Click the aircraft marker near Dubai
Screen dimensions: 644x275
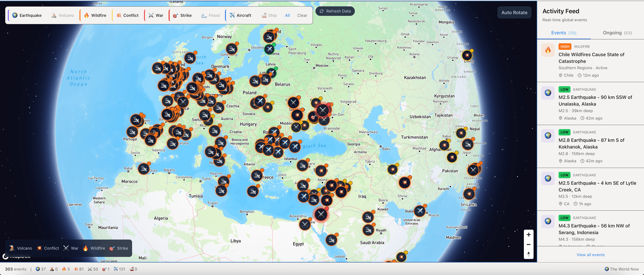tap(420, 211)
